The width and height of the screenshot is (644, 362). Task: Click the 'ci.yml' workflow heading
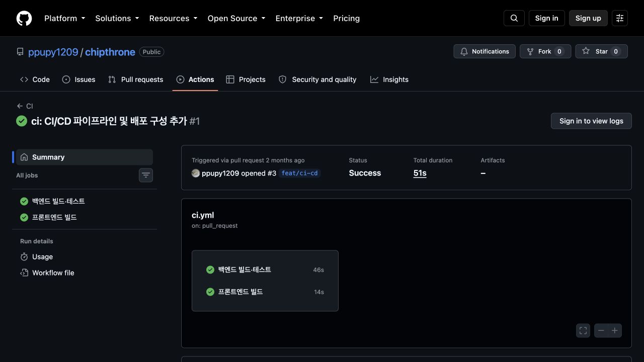pos(203,215)
